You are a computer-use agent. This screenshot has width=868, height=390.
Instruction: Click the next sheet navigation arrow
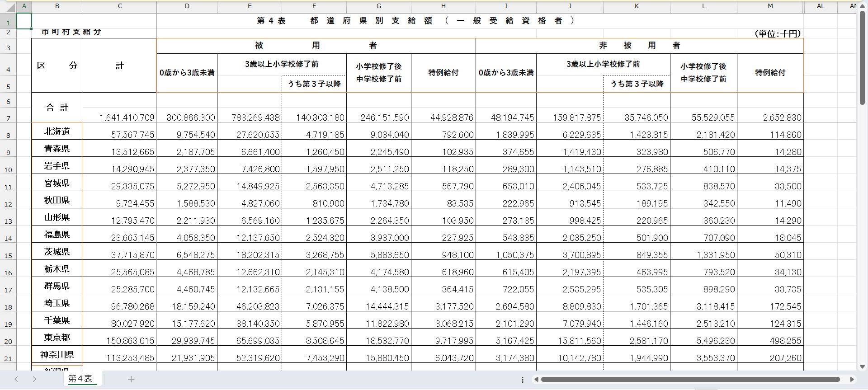34,379
